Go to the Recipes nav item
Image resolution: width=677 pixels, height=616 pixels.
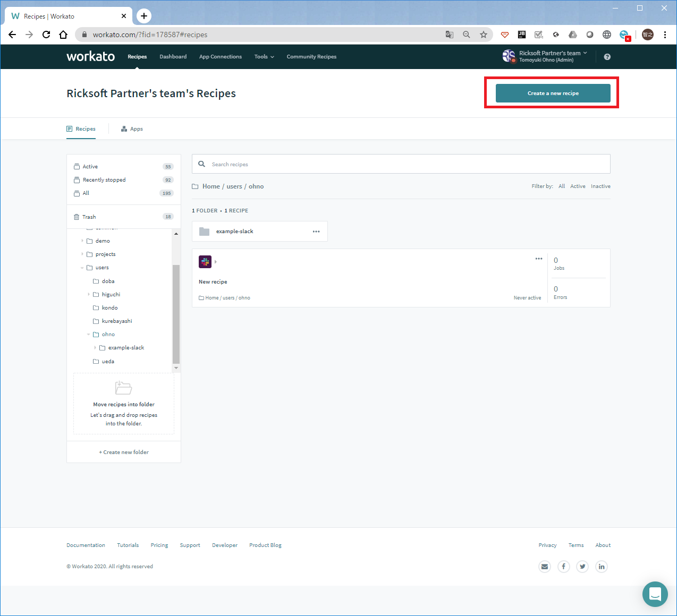pyautogui.click(x=137, y=57)
